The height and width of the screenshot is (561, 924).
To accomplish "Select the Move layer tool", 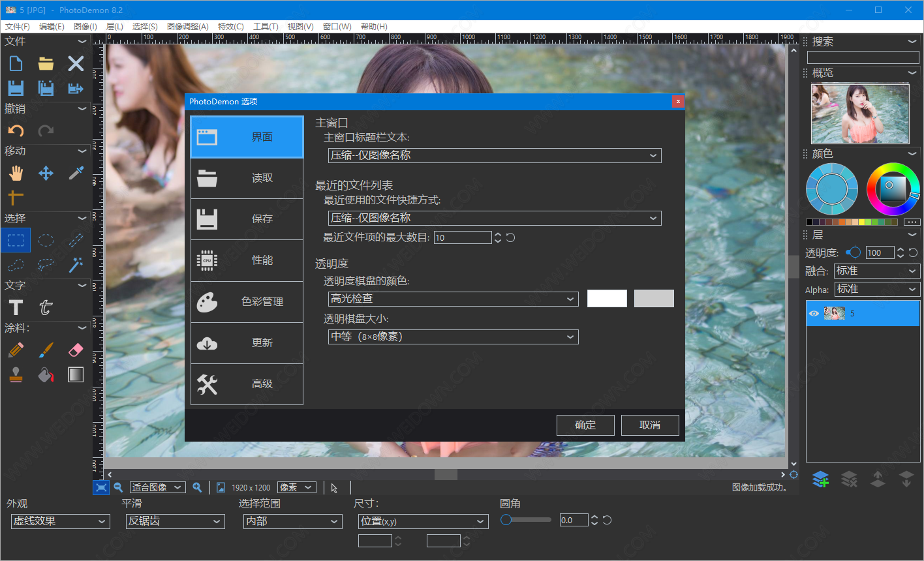I will [x=46, y=173].
